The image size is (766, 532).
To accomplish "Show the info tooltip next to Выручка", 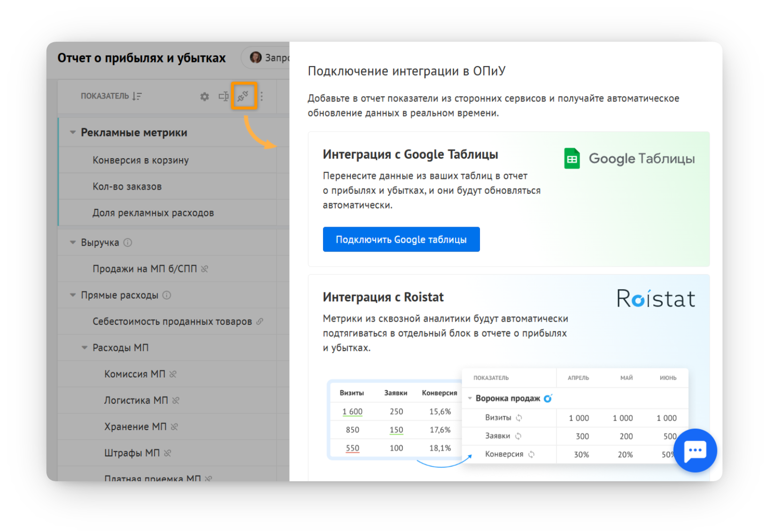I will point(128,243).
